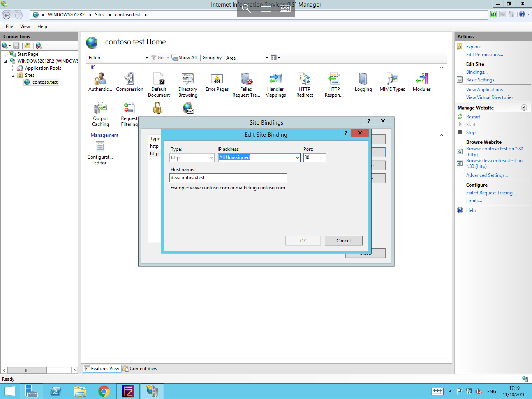Open the SSL Settings padlock icon
This screenshot has width=532, height=399.
click(157, 108)
